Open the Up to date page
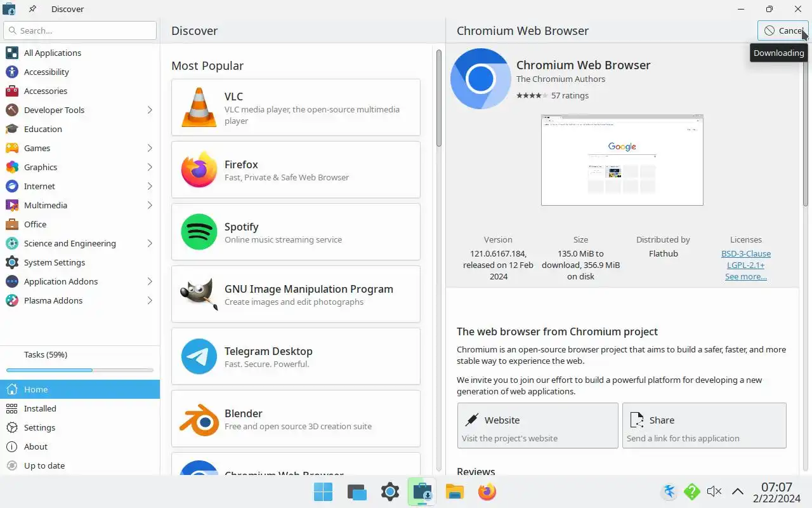This screenshot has width=812, height=508. (80, 465)
